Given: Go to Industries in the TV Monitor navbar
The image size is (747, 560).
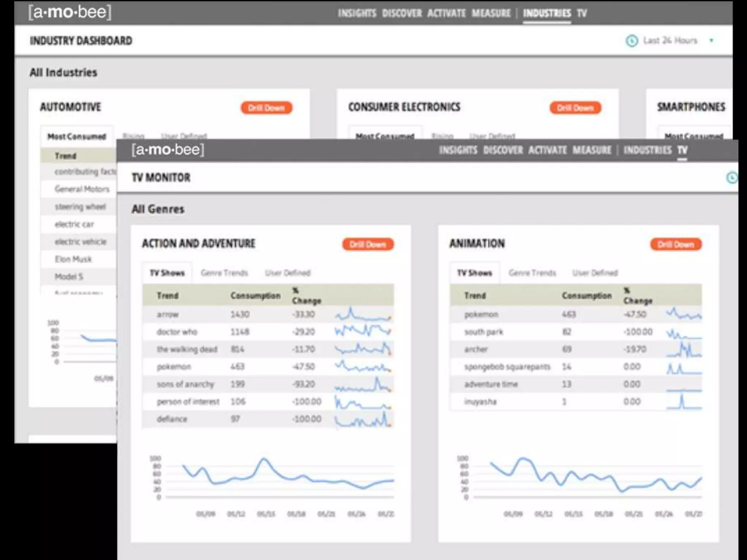Looking at the screenshot, I should (647, 150).
